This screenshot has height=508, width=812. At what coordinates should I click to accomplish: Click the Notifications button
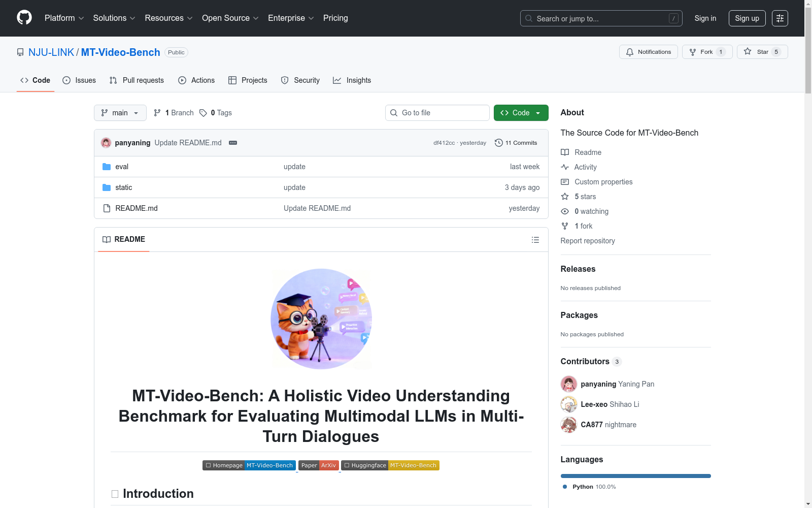click(x=649, y=52)
